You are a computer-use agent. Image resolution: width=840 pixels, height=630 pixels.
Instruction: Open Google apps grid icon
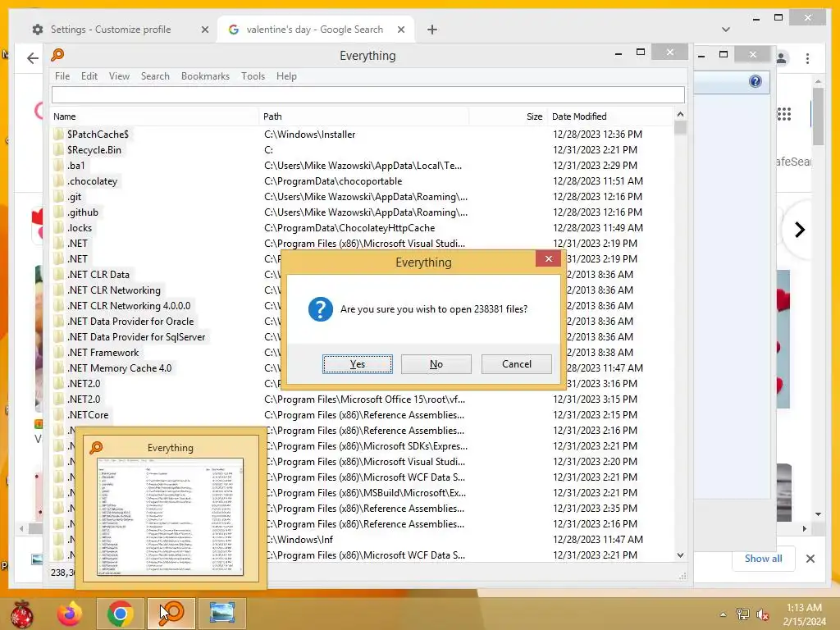pos(783,114)
